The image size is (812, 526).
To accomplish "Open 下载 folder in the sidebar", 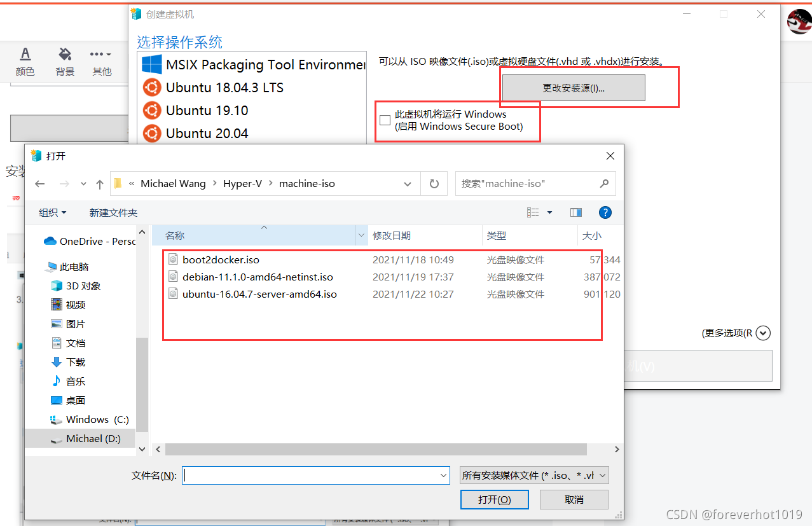I will pos(68,363).
